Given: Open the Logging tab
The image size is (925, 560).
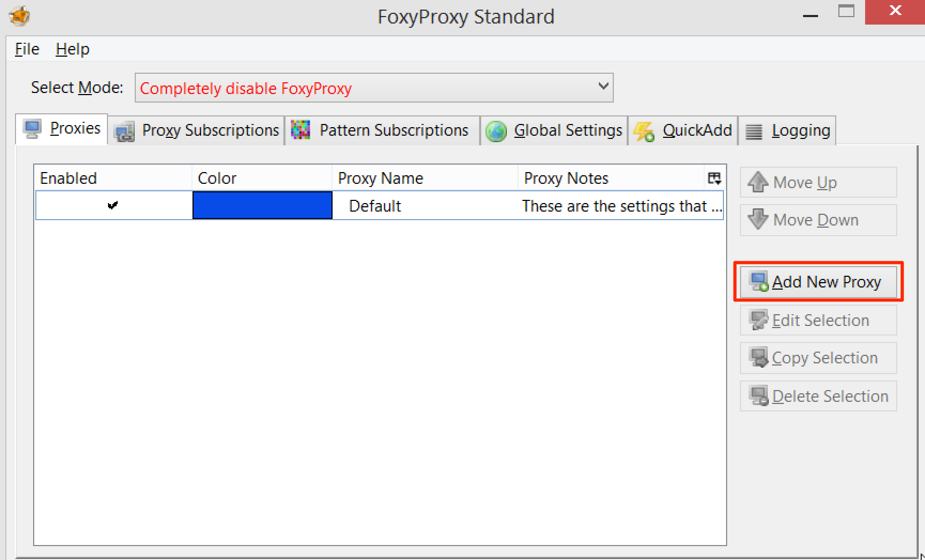Looking at the screenshot, I should 787,130.
